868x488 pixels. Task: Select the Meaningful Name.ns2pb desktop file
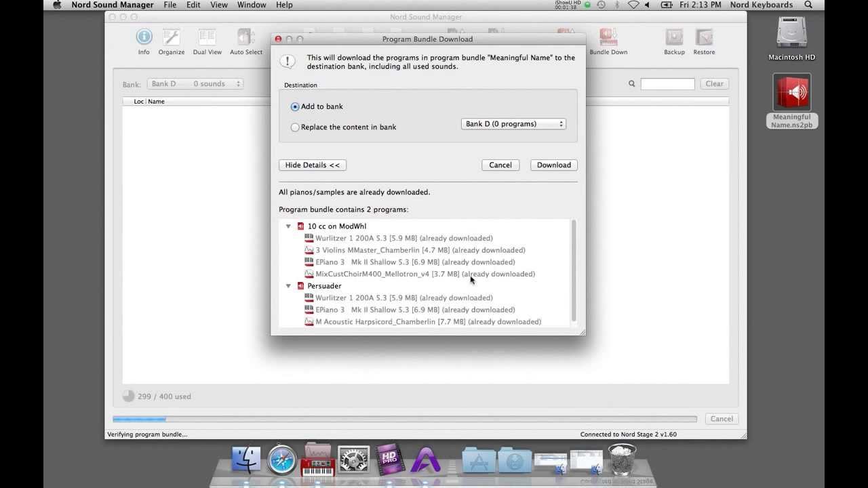coord(791,102)
